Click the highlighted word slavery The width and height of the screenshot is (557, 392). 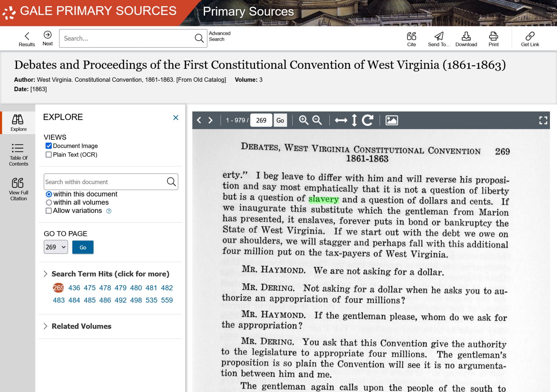coord(324,199)
